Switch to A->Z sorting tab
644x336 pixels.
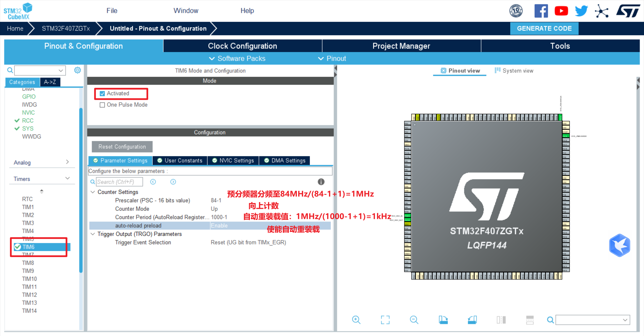point(50,82)
